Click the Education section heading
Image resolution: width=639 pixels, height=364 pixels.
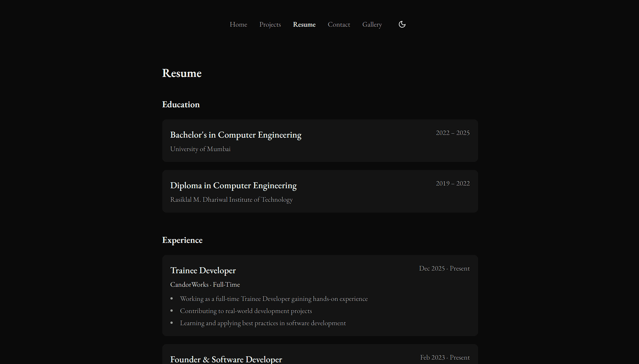click(181, 105)
